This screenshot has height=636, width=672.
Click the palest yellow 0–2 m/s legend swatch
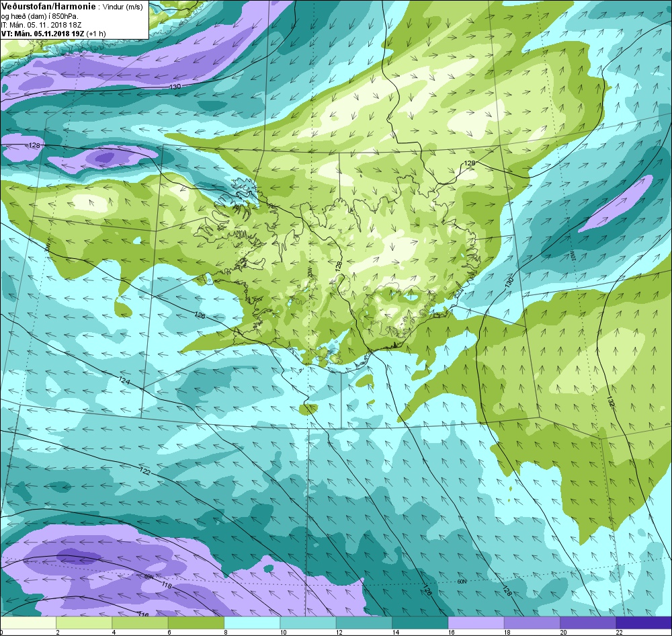point(28,623)
